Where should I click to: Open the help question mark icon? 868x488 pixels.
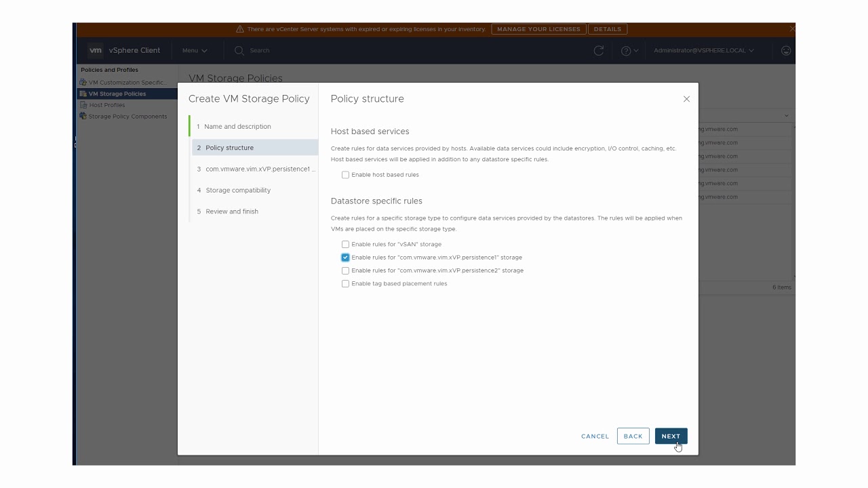(626, 51)
